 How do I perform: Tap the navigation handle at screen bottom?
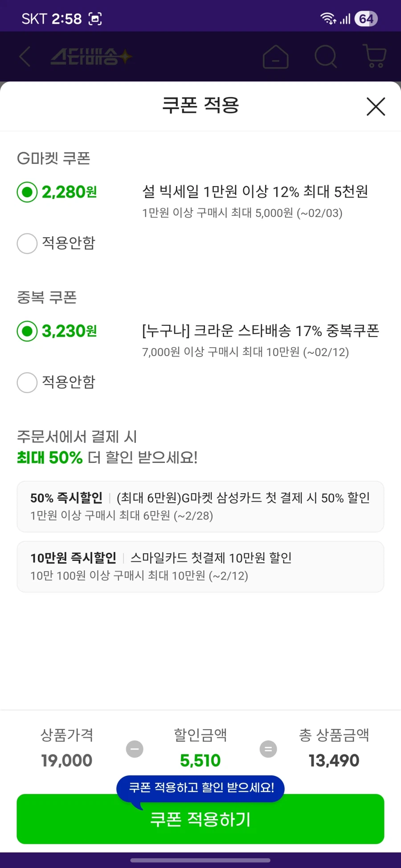200,861
